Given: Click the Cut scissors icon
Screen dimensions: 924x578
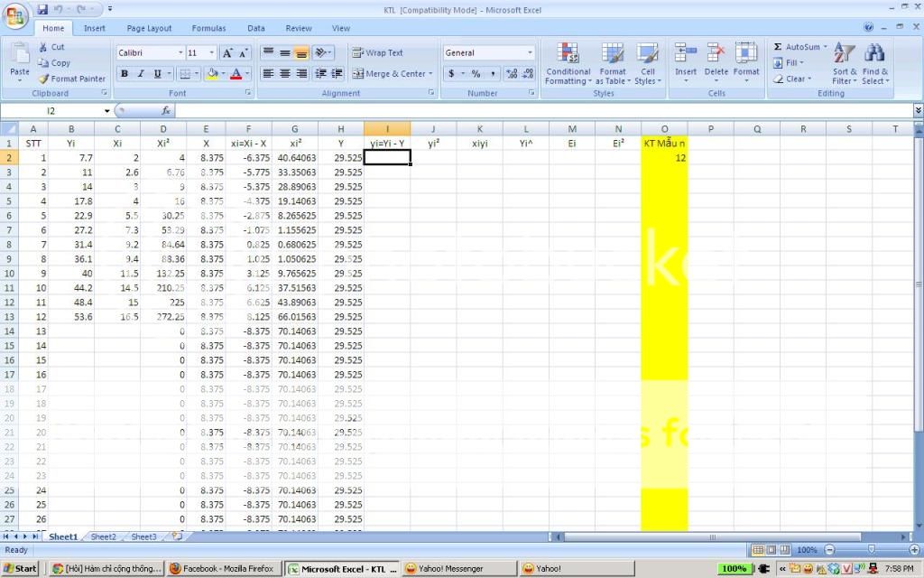Looking at the screenshot, I should coord(43,47).
